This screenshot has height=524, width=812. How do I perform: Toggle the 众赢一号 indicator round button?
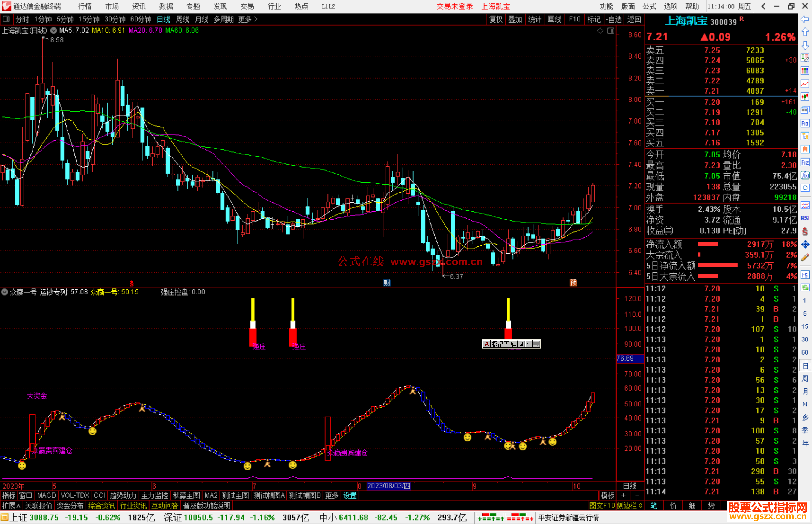pyautogui.click(x=5, y=292)
